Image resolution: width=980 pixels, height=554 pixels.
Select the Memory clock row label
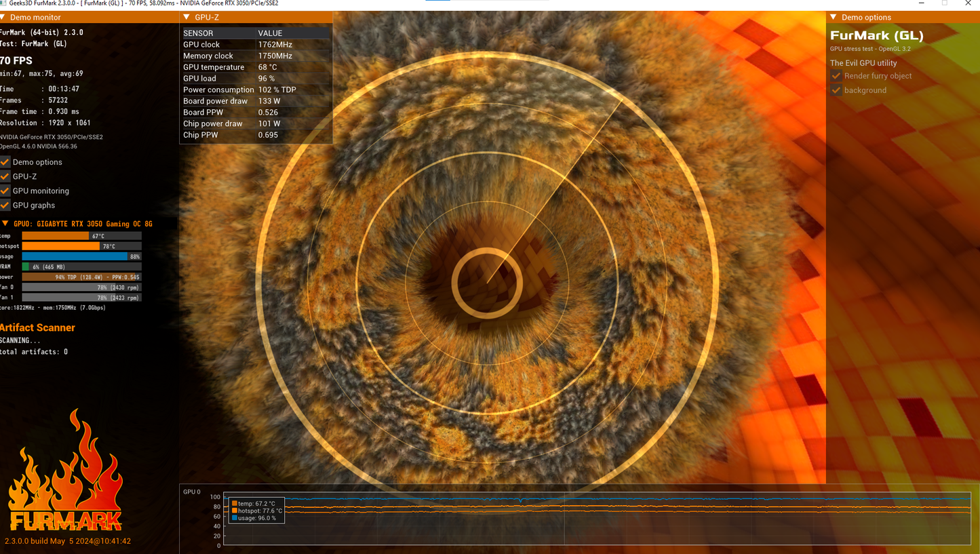pyautogui.click(x=208, y=56)
